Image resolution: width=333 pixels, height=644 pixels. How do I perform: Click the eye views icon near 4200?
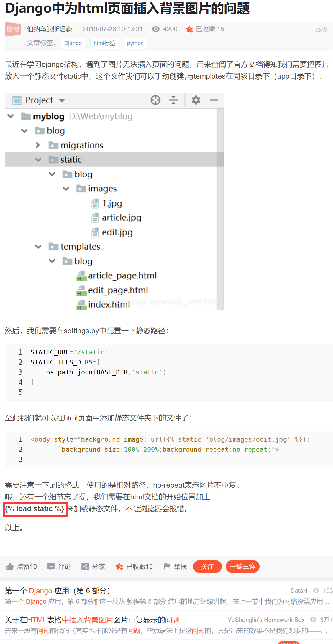[156, 29]
